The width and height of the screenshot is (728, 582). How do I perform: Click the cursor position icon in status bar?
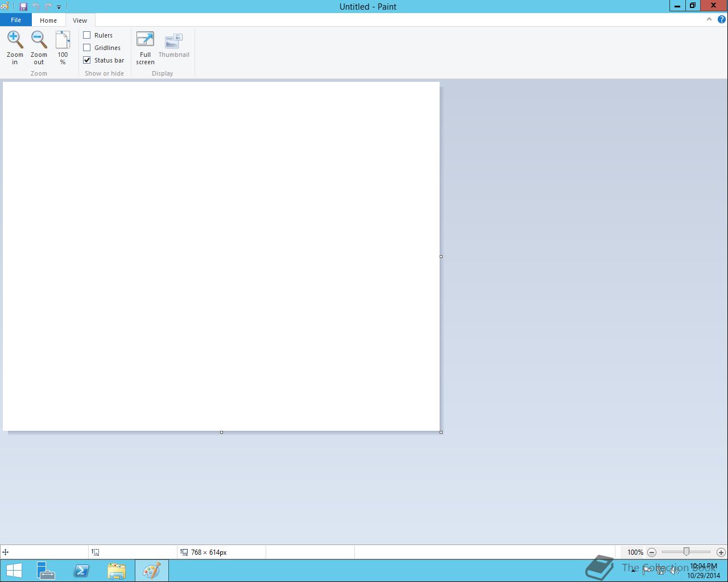pyautogui.click(x=5, y=552)
